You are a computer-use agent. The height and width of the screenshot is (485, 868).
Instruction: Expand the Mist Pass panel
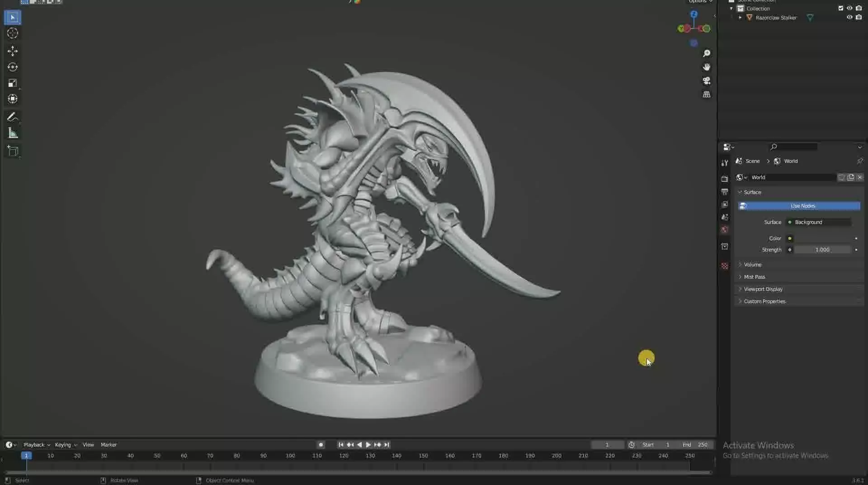(754, 277)
